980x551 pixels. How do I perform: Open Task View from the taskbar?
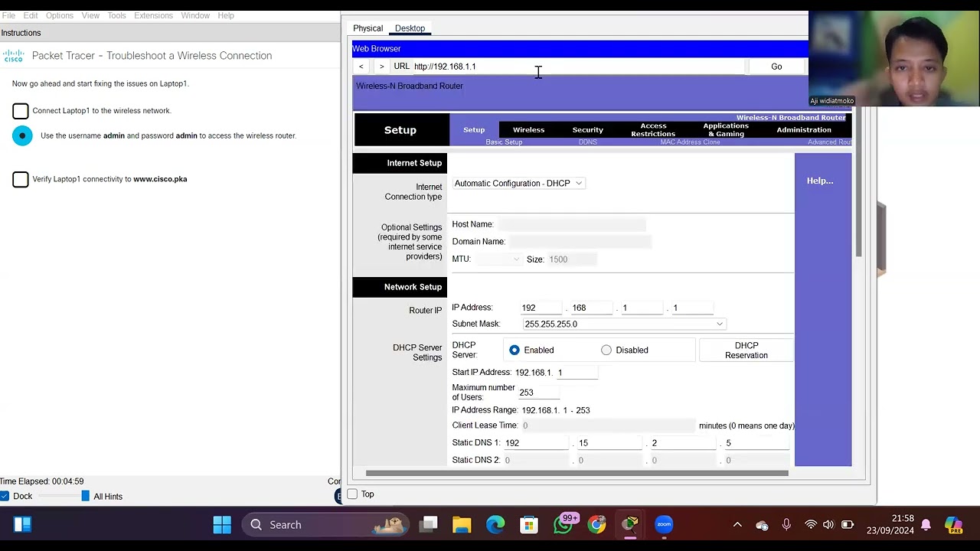click(x=429, y=525)
